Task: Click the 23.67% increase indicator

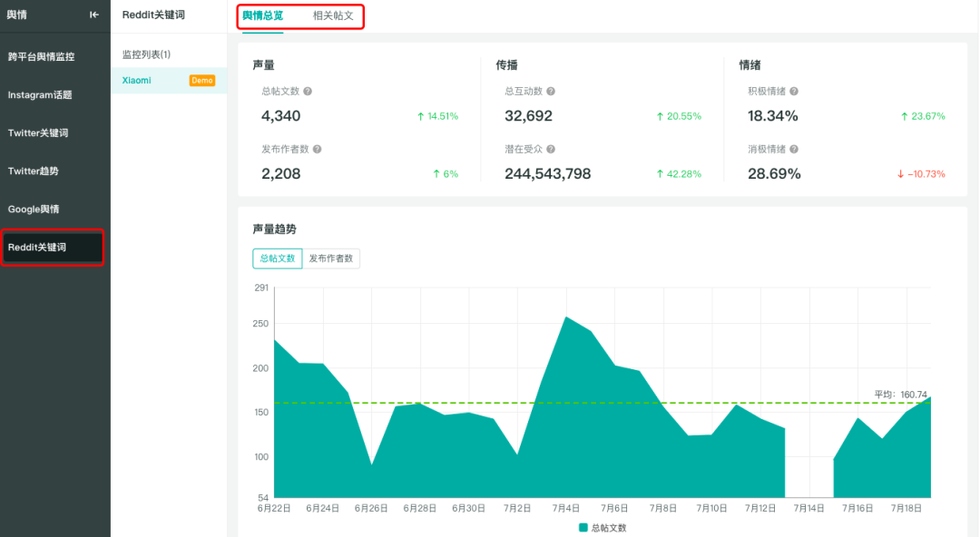Action: (923, 116)
